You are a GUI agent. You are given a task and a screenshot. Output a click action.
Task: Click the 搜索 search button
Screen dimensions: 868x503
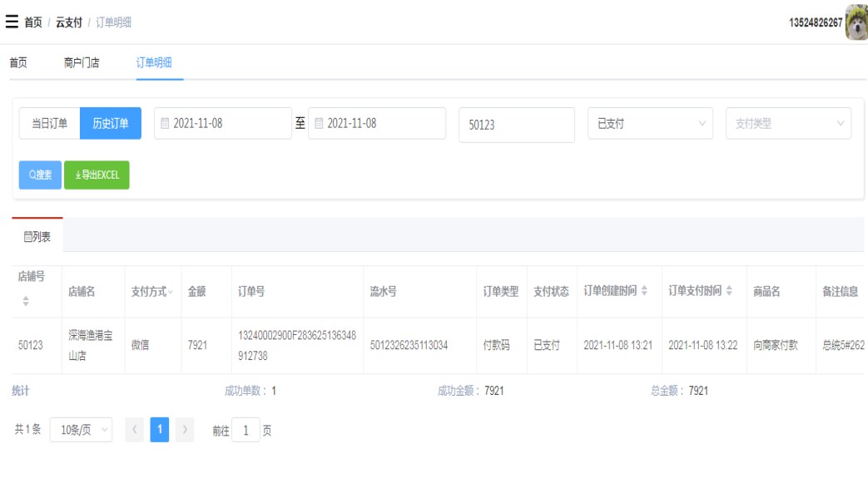click(40, 175)
